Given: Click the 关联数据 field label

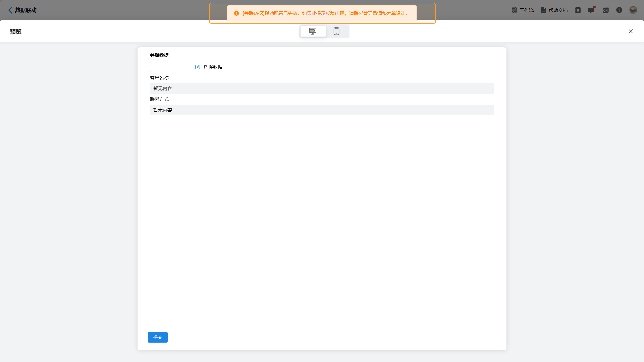Looking at the screenshot, I should click(x=159, y=55).
